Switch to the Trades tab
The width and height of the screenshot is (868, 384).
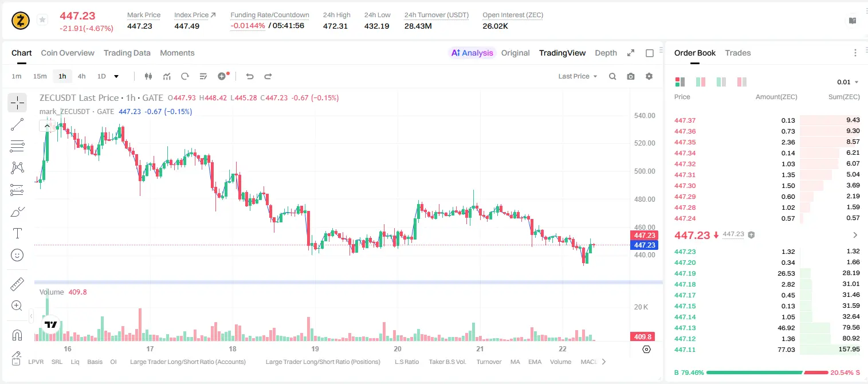(x=738, y=53)
